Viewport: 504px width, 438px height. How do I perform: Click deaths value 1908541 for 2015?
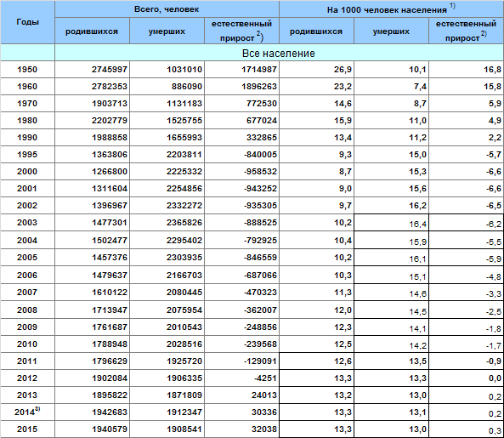click(x=167, y=429)
